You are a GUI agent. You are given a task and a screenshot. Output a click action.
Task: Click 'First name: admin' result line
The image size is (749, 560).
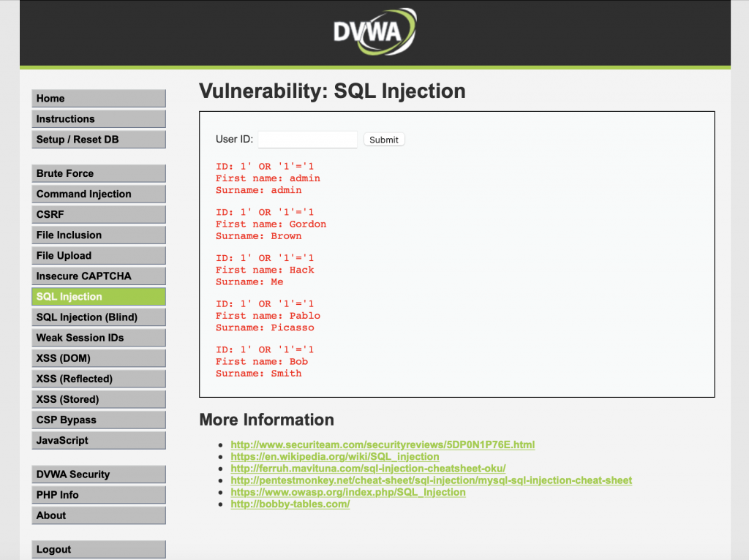(268, 178)
